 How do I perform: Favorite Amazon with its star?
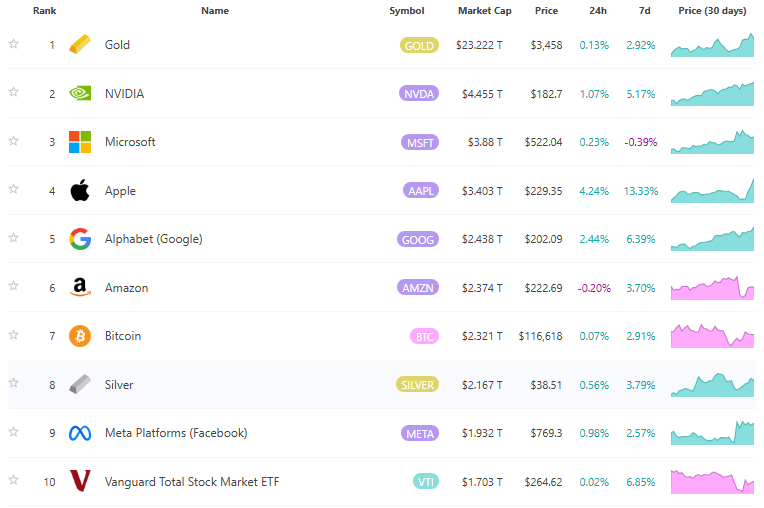coord(14,285)
